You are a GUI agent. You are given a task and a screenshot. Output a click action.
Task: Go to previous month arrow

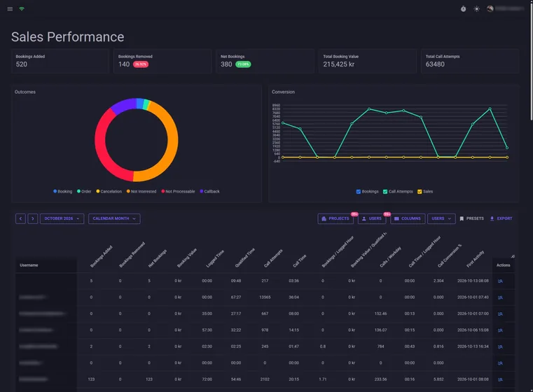coord(20,218)
